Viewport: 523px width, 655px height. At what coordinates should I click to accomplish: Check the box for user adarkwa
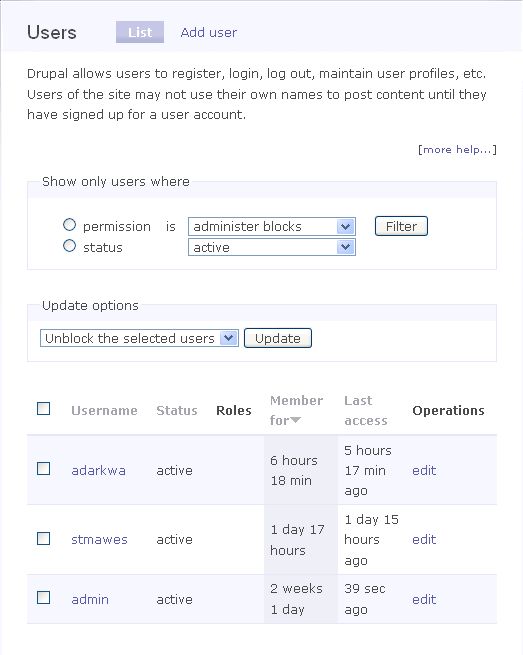point(43,469)
